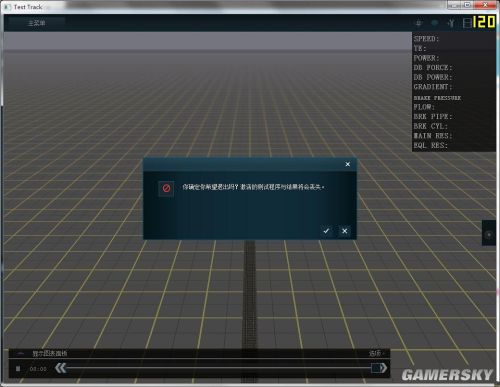Click the stop/pause button beside the time
Image resolution: width=500 pixels, height=387 pixels.
tap(18, 369)
